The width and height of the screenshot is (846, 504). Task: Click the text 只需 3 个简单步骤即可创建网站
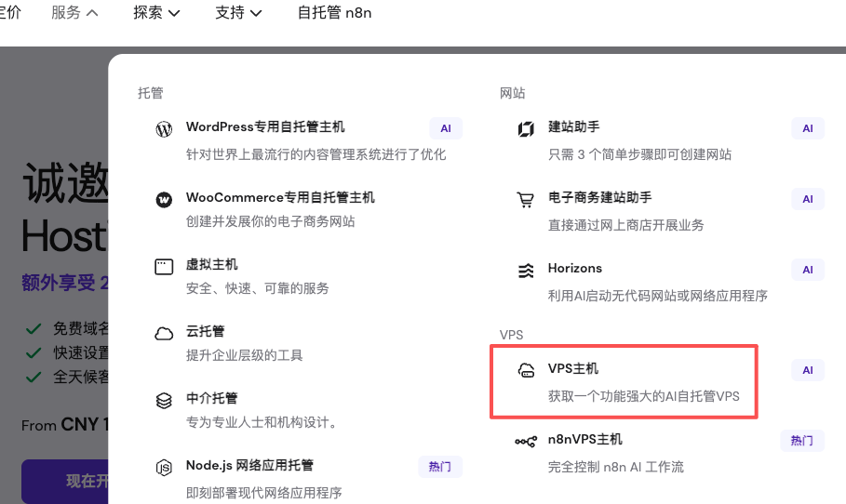[x=640, y=154]
